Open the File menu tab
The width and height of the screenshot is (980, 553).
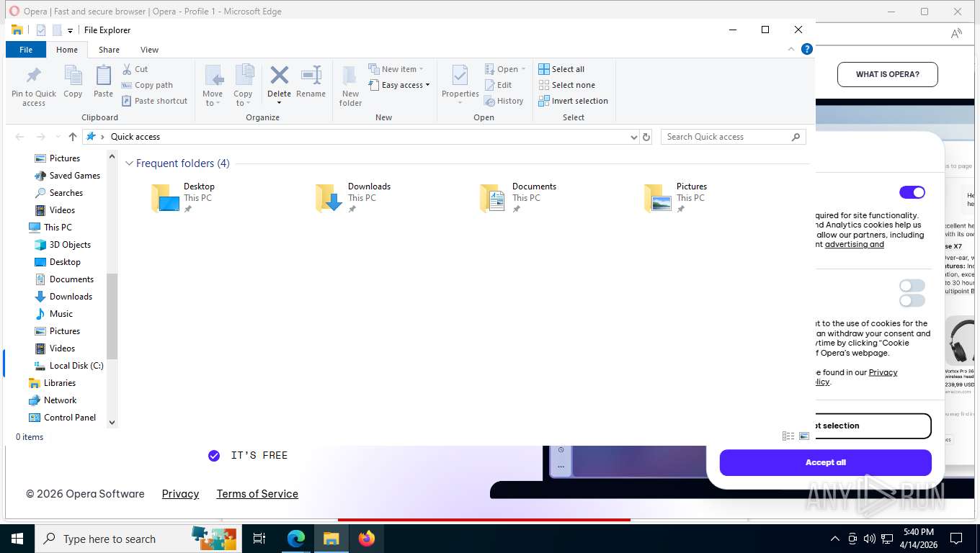point(26,50)
